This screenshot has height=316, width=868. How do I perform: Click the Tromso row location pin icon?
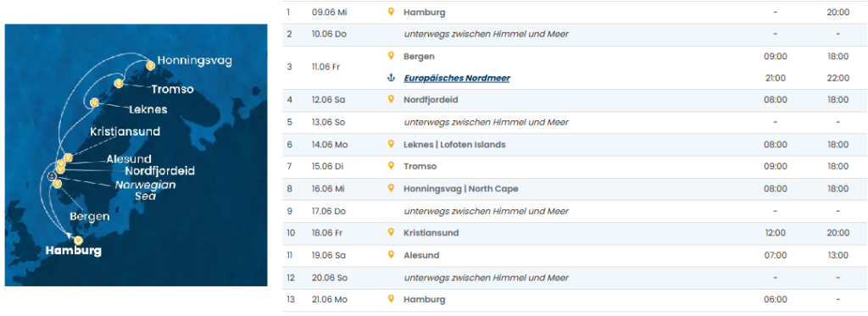tap(391, 166)
